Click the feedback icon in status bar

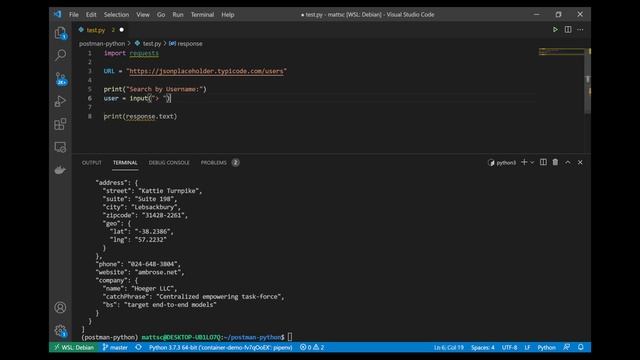(567, 347)
